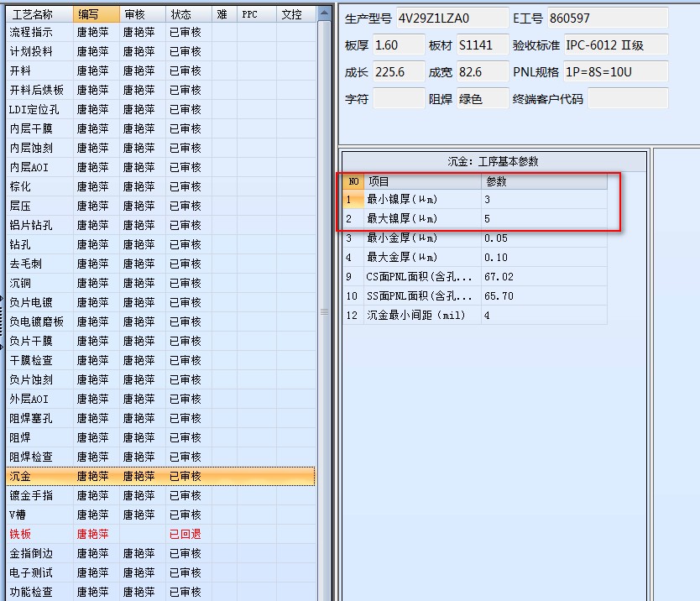Viewport: 700px width, 601px height.
Task: Select the 干膜检查 process row
Action: pyautogui.click(x=161, y=360)
